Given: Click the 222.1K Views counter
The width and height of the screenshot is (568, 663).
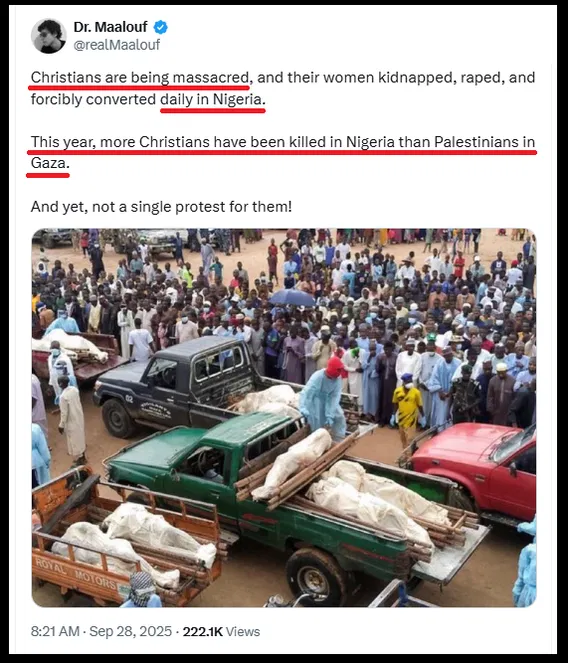Looking at the screenshot, I should [x=221, y=631].
